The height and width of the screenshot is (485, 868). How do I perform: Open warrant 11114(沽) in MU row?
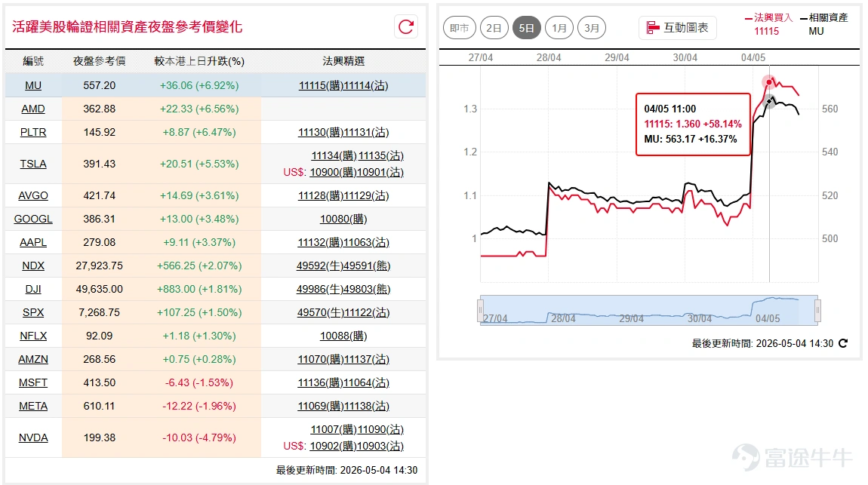pos(366,86)
